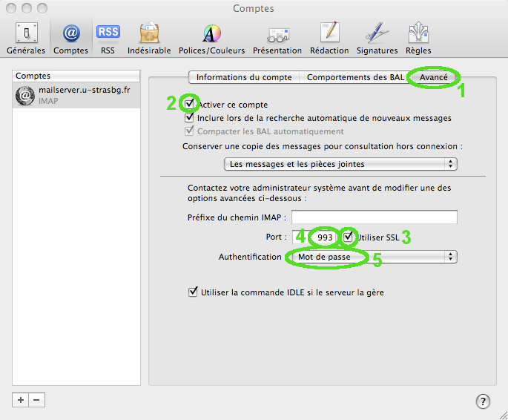Open the offline message copy dropdown

(340, 163)
